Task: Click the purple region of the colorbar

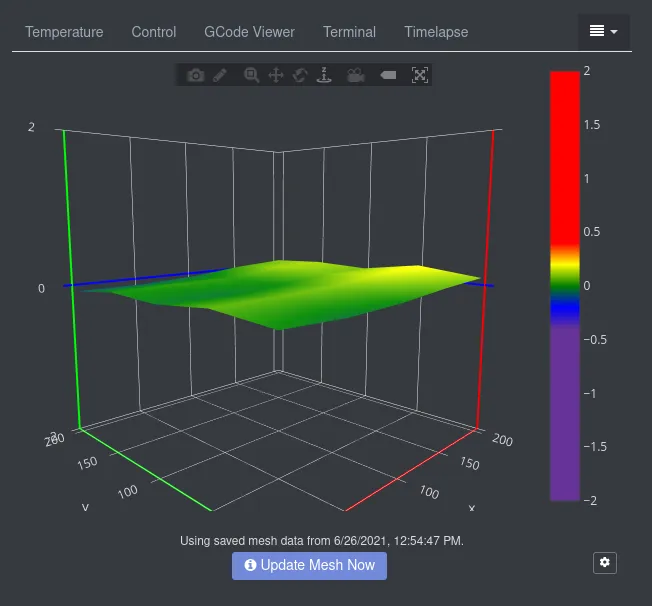Action: click(x=564, y=420)
